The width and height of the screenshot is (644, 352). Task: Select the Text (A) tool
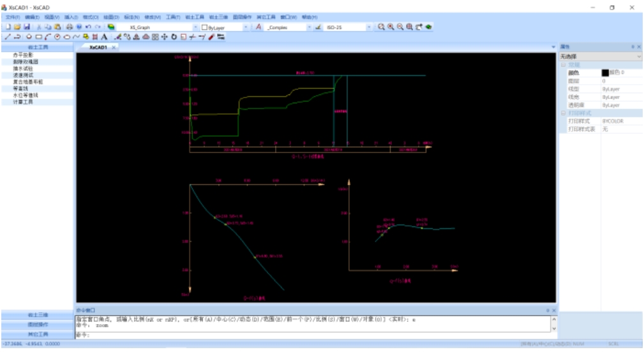coord(104,37)
